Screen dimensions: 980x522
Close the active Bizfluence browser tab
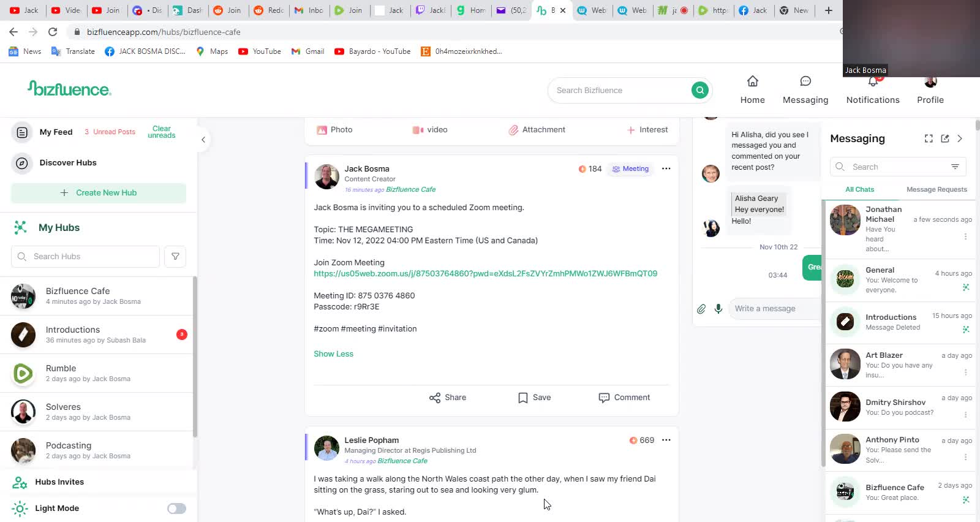pyautogui.click(x=563, y=10)
